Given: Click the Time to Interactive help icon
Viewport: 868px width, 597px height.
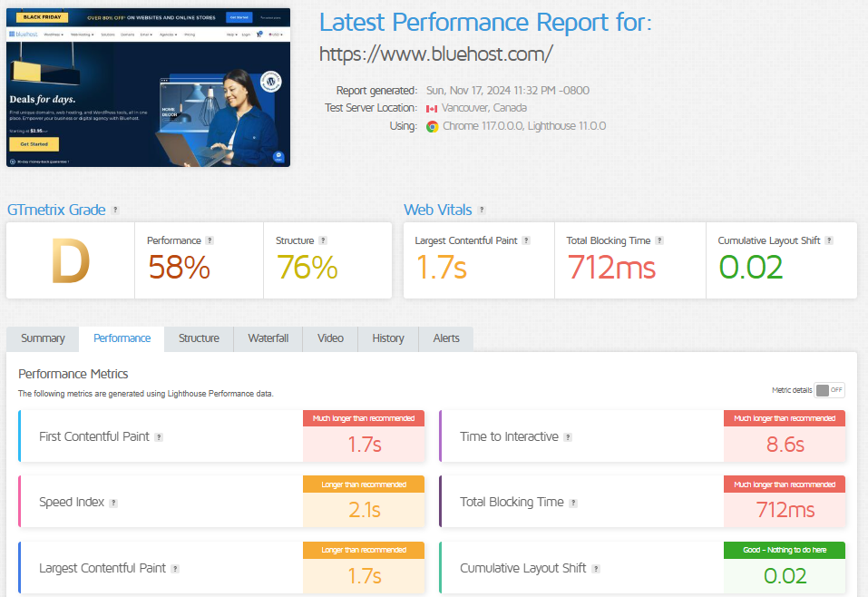Looking at the screenshot, I should coord(568,436).
